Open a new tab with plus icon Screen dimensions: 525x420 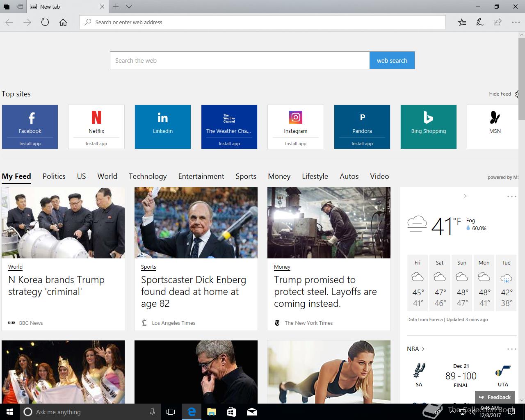coord(116,7)
